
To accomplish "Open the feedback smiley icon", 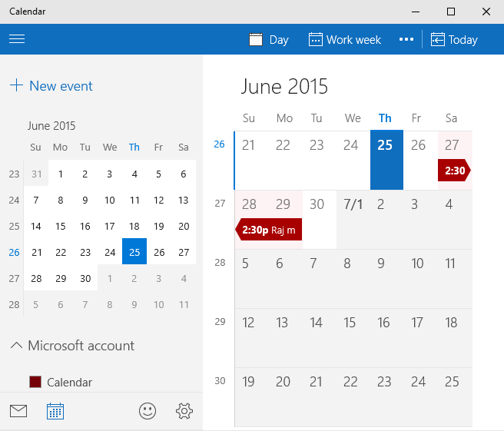I will pos(148,411).
